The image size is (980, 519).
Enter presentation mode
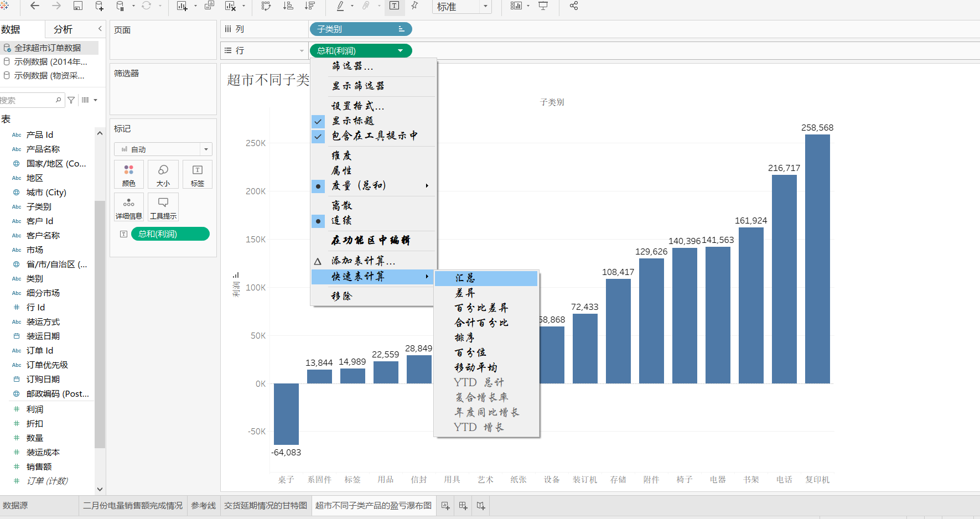543,6
